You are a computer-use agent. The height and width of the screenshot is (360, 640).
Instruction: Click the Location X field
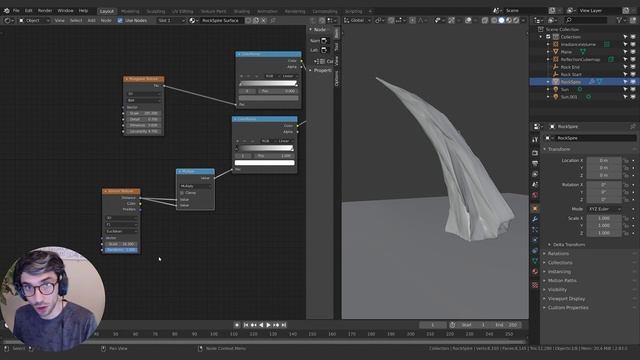pos(604,160)
